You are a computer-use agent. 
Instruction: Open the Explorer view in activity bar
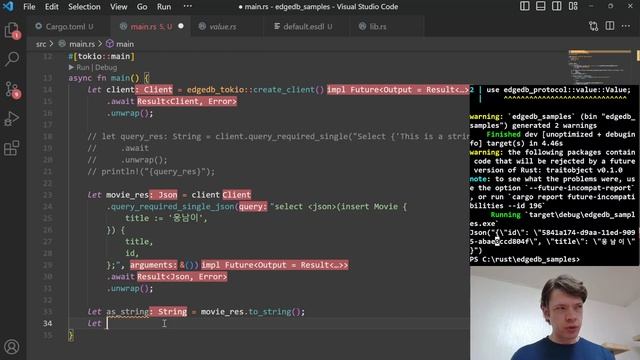(x=11, y=30)
